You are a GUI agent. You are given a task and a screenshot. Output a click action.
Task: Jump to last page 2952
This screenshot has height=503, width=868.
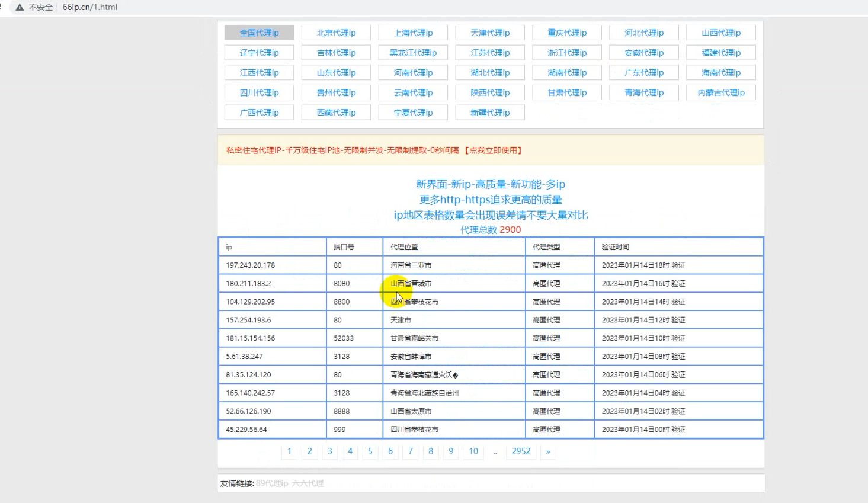521,451
